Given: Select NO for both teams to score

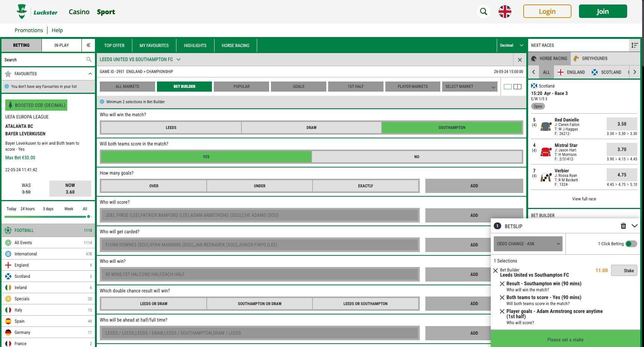Looking at the screenshot, I should (x=416, y=157).
